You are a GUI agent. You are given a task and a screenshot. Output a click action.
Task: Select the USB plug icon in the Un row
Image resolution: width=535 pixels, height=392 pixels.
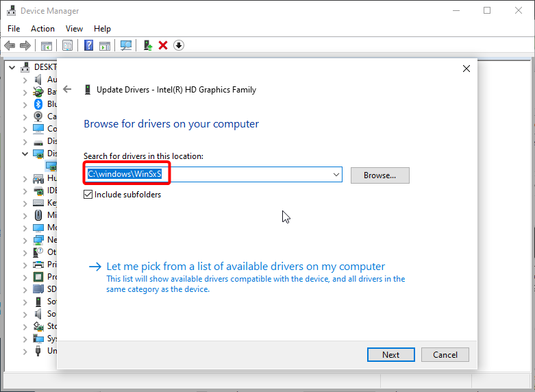[x=38, y=351]
